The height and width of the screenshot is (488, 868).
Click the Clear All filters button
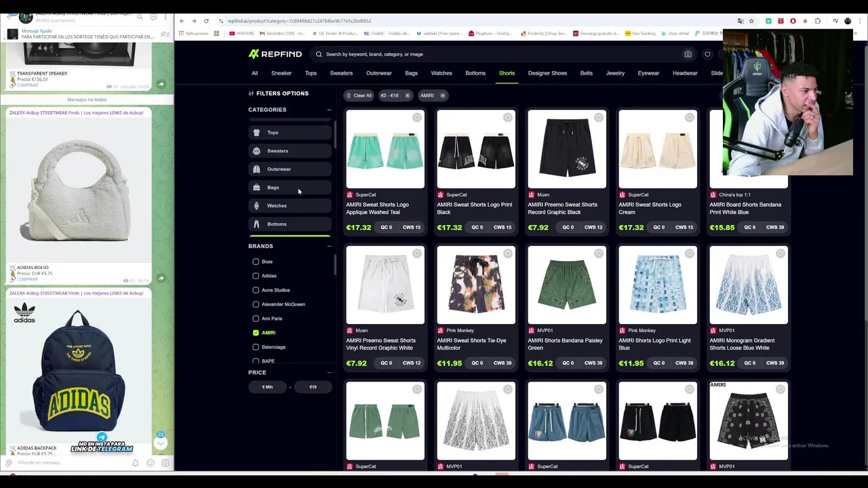(359, 96)
